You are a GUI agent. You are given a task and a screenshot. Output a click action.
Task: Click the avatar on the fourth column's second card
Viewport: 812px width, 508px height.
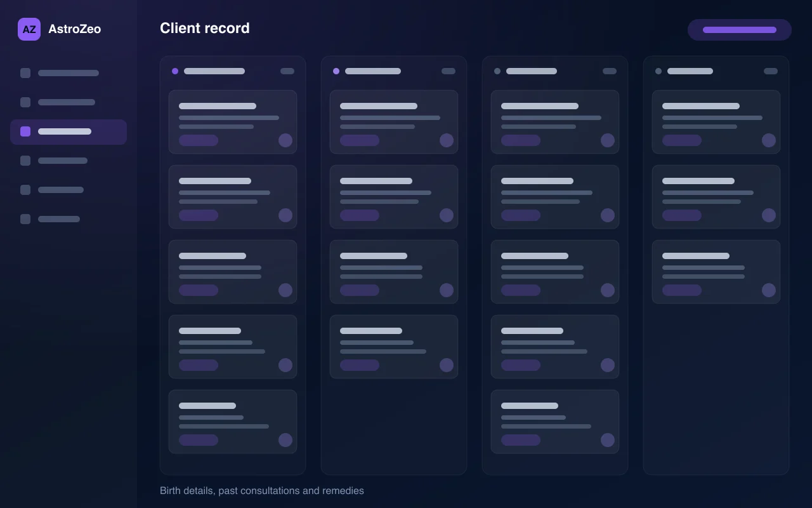point(769,215)
